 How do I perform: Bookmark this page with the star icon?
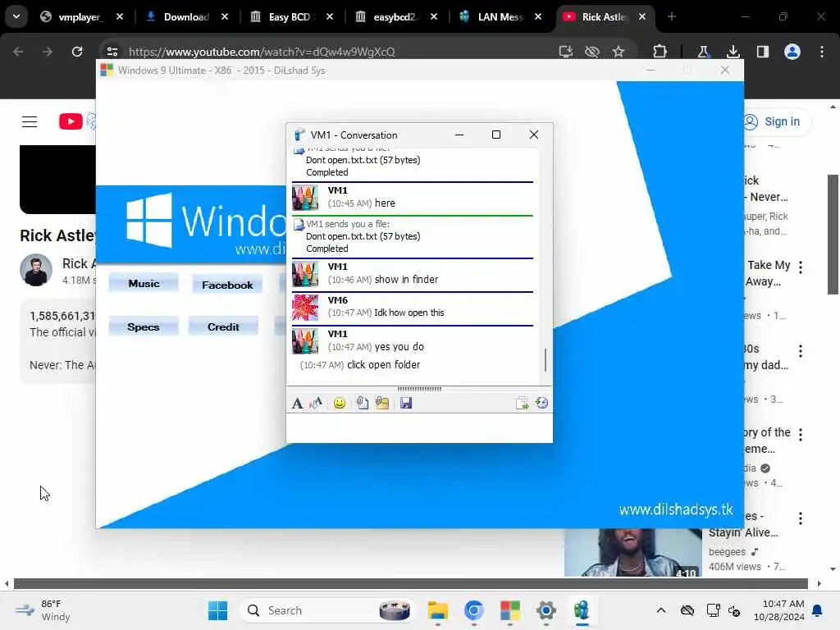[x=619, y=52]
